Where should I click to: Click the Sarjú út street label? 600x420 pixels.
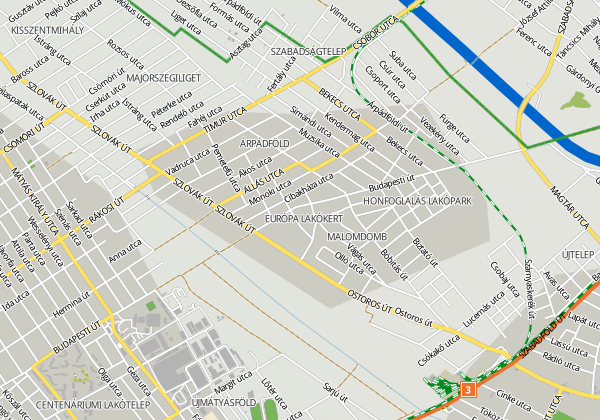pyautogui.click(x=335, y=393)
